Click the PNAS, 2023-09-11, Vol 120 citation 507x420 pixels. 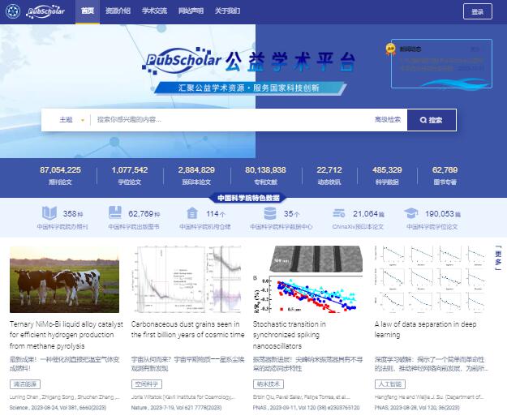pyautogui.click(x=306, y=408)
